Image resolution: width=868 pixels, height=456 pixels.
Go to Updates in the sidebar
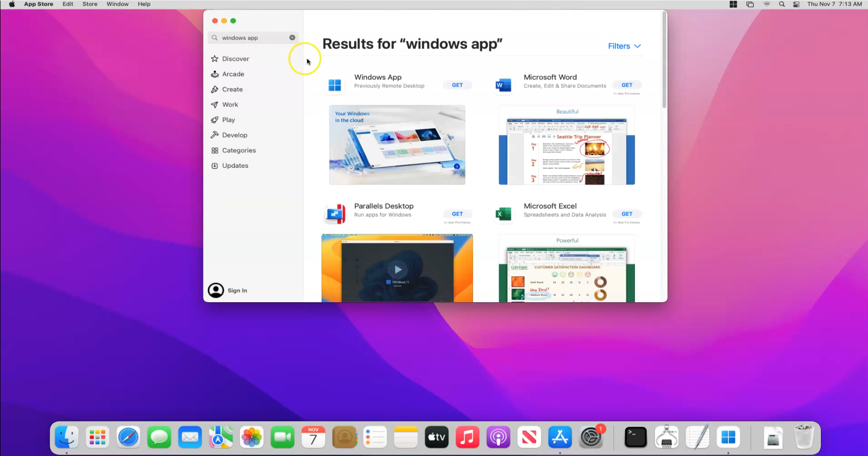(x=235, y=165)
